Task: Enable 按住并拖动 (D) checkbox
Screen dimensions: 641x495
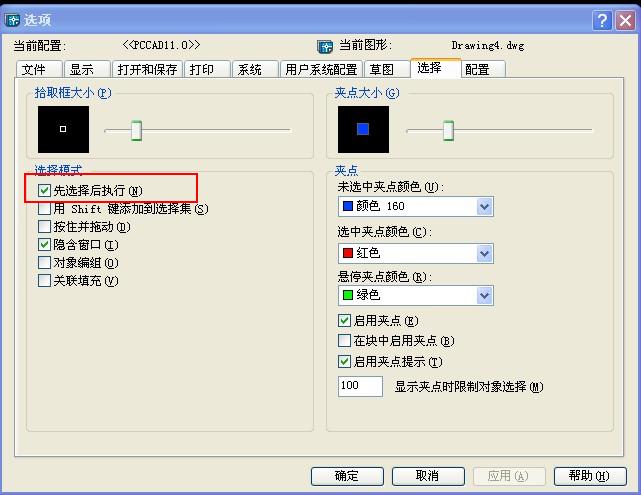Action: [44, 227]
